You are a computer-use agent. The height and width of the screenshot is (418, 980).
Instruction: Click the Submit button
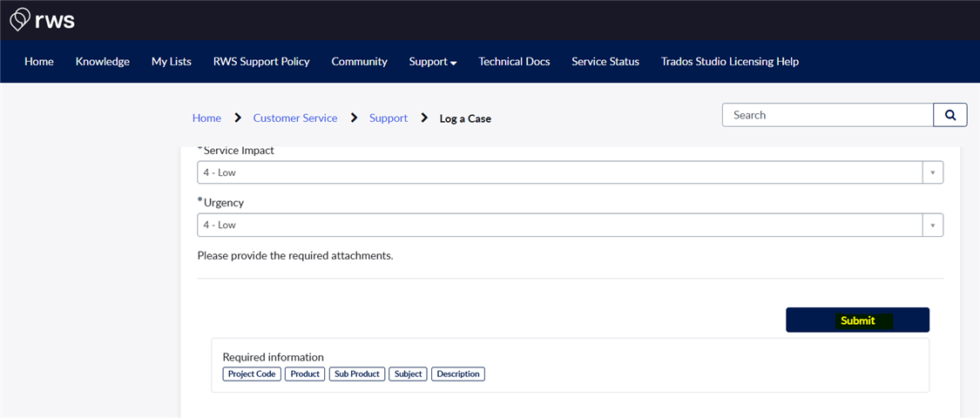(857, 320)
